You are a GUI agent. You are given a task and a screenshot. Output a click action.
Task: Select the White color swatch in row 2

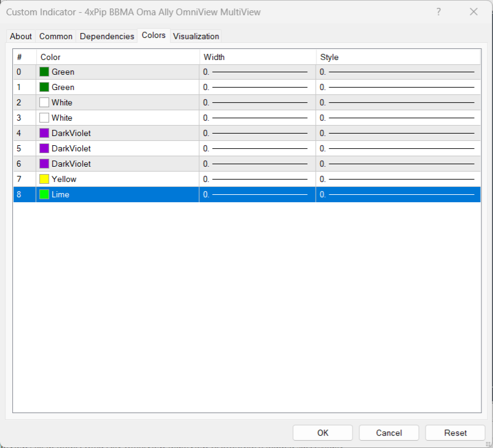[44, 102]
